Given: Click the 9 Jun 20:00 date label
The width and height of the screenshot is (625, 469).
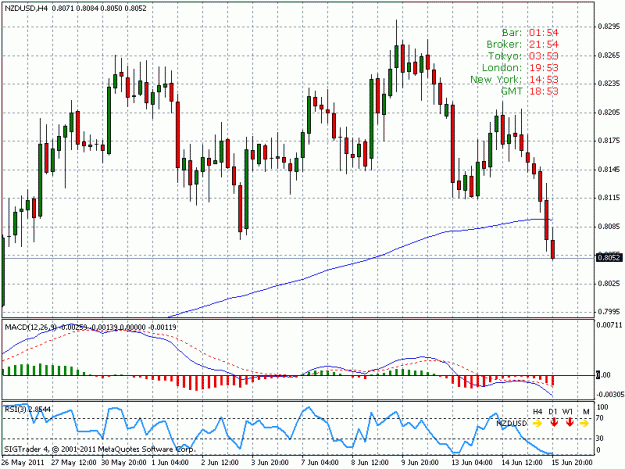Looking at the screenshot, I should (x=419, y=462).
